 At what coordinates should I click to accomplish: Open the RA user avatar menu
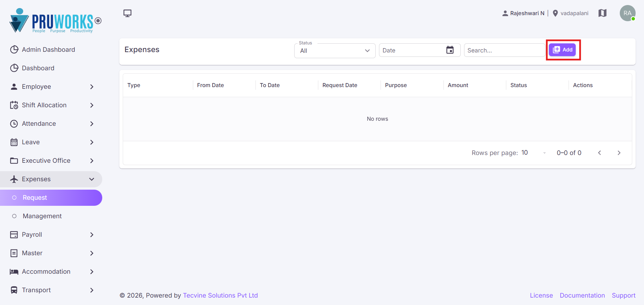click(628, 13)
